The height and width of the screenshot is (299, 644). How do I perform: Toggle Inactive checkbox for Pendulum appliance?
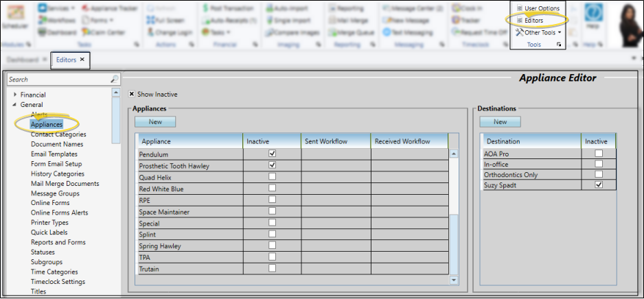tap(273, 154)
